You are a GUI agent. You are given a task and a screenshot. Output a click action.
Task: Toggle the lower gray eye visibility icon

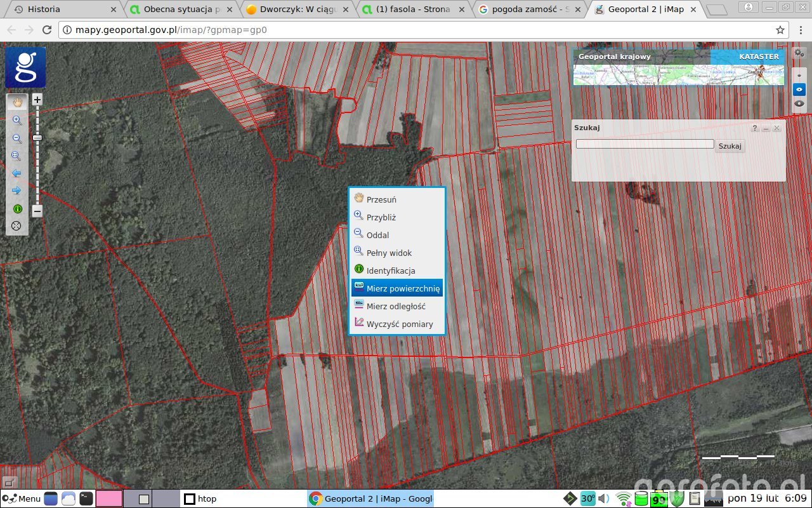(x=799, y=104)
